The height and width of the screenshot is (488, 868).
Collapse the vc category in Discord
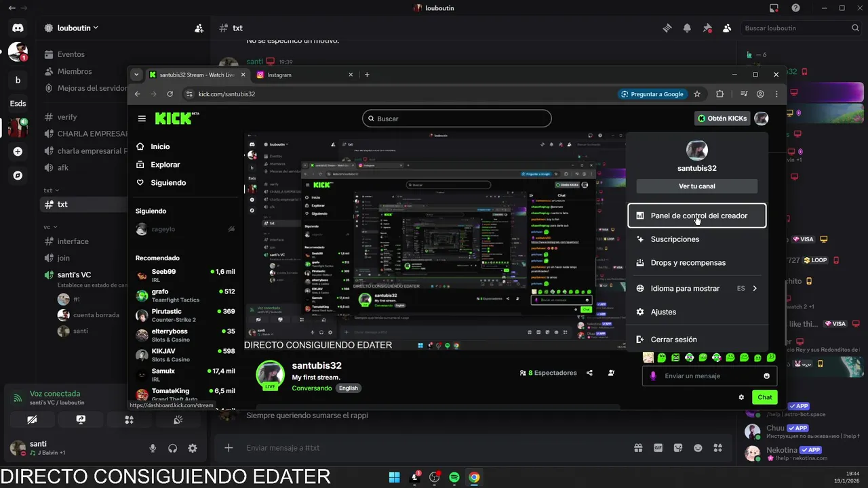[x=50, y=227]
